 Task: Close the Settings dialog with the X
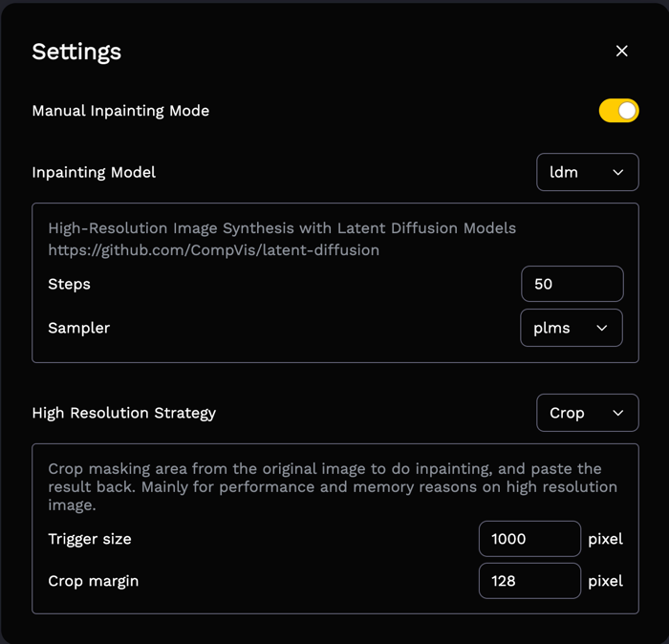click(621, 51)
